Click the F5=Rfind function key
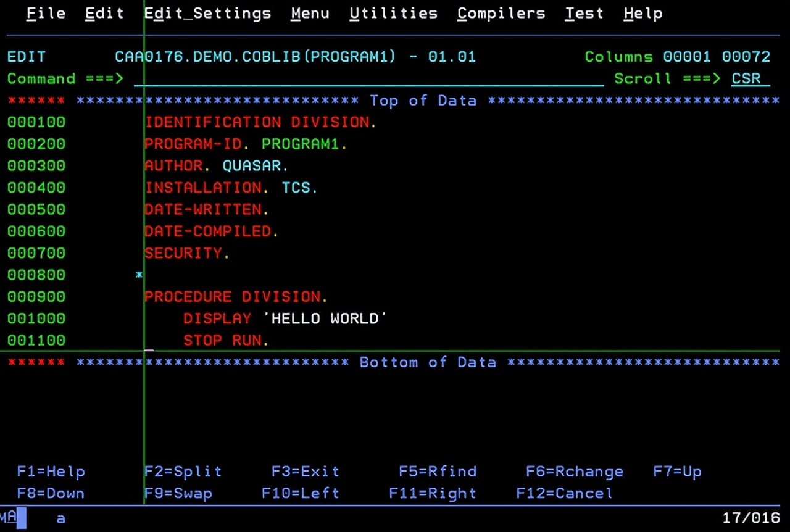This screenshot has height=532, width=790. (x=438, y=472)
